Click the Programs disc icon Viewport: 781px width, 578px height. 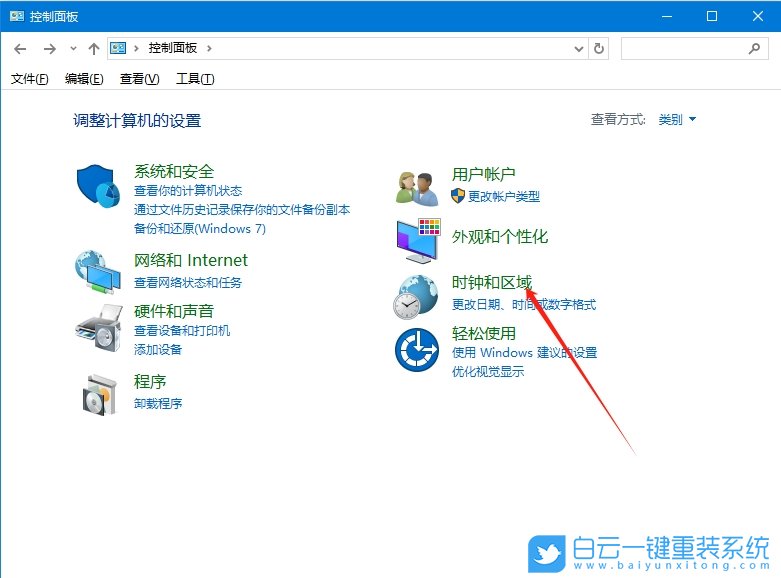point(100,395)
